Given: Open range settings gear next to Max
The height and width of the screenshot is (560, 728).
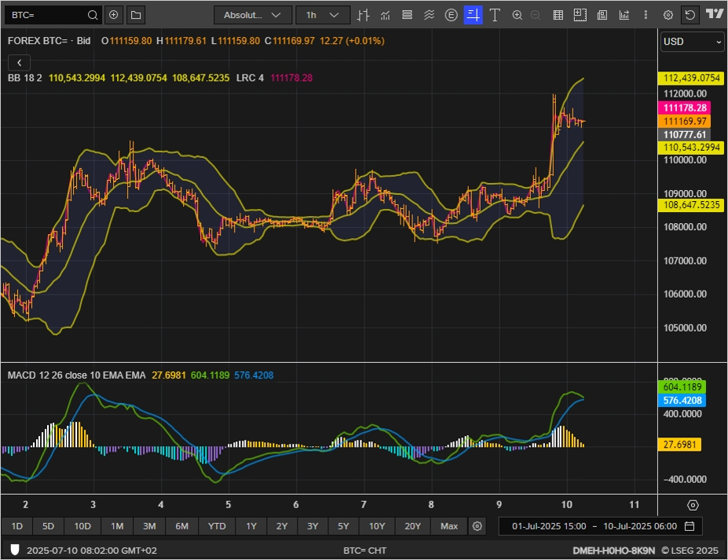Looking at the screenshot, I should pyautogui.click(x=477, y=526).
